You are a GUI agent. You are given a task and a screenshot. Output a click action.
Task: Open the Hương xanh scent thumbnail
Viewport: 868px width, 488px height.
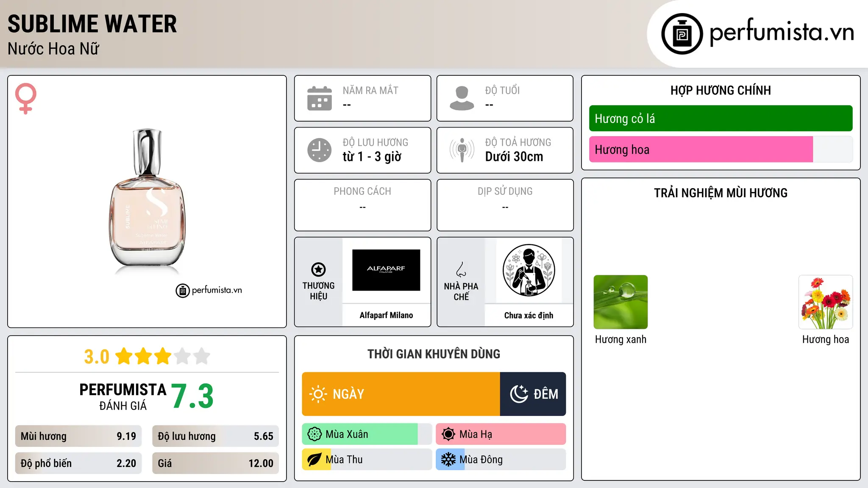620,302
